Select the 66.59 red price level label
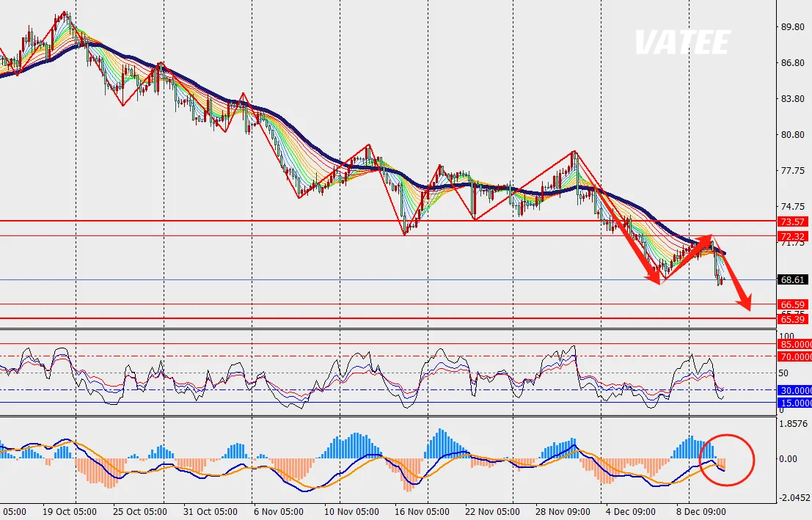812x520 pixels. [792, 304]
